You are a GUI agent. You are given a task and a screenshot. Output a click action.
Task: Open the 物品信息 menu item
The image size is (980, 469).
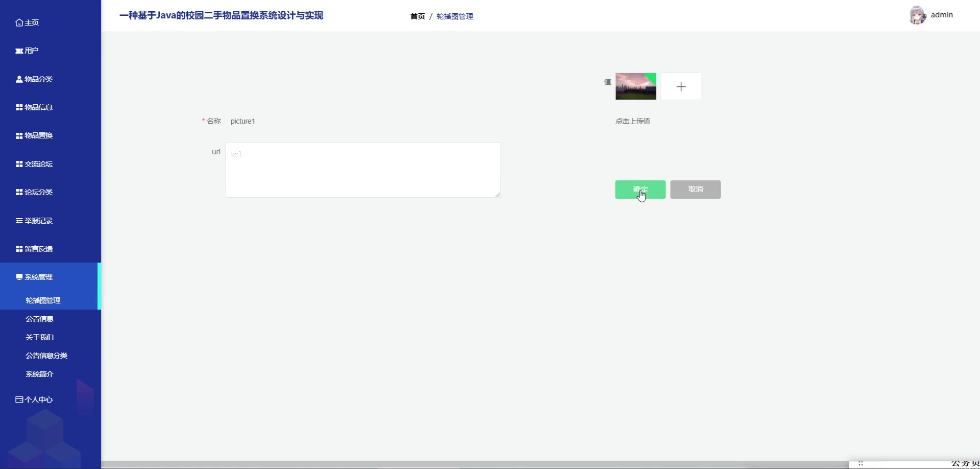coord(50,107)
